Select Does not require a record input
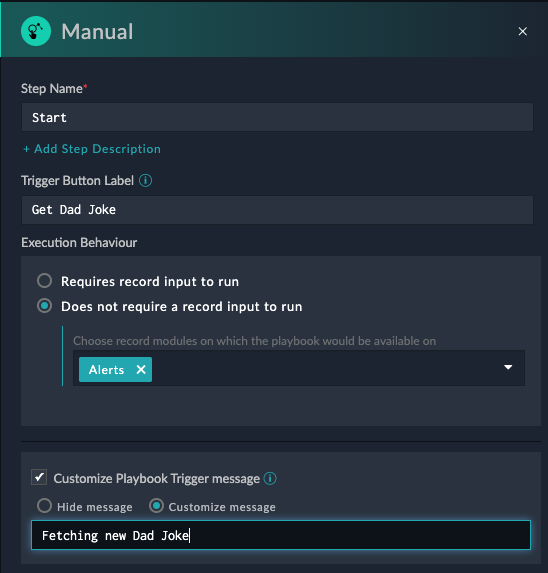Screen dimensions: 548x573 (45, 306)
